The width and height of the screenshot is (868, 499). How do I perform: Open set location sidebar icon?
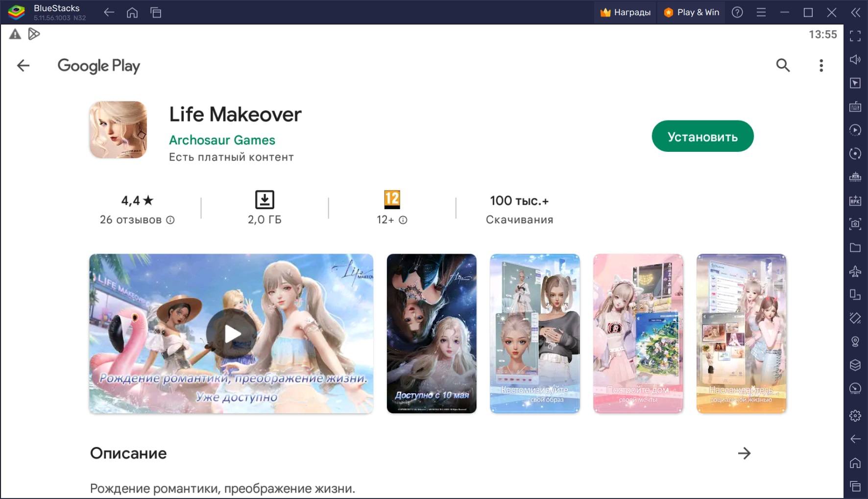tap(855, 341)
